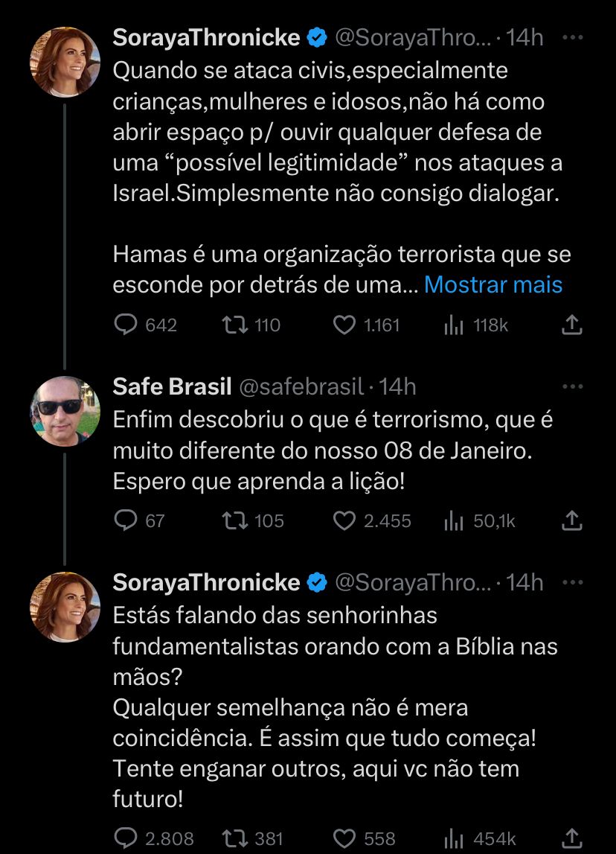View Safe Brasil tweet's 50,1k views
This screenshot has width=616, height=854.
454,520
